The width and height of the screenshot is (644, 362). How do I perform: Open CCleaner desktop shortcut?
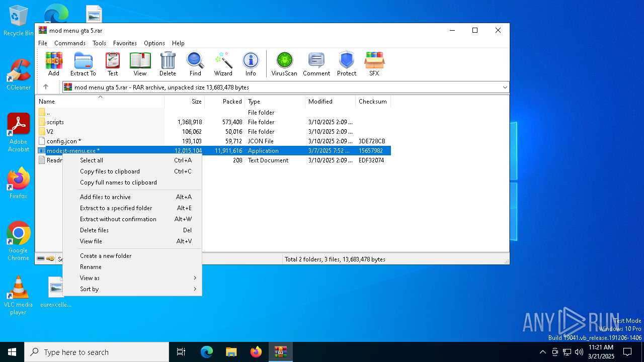19,75
